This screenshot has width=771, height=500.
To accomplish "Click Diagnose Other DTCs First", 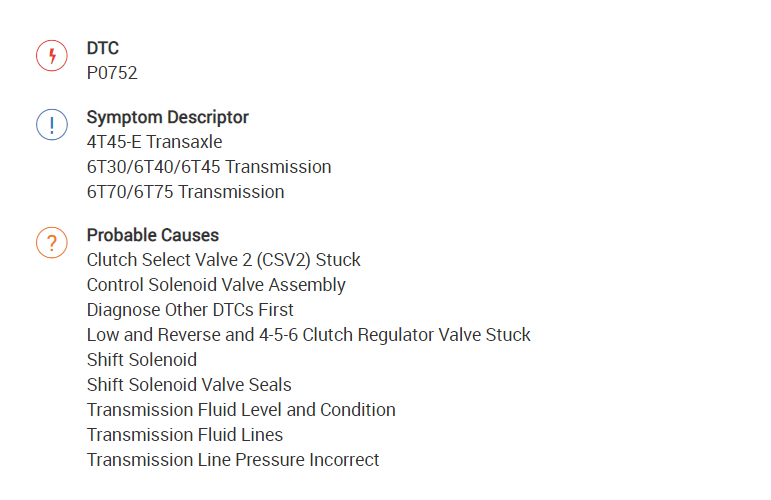I will click(190, 310).
